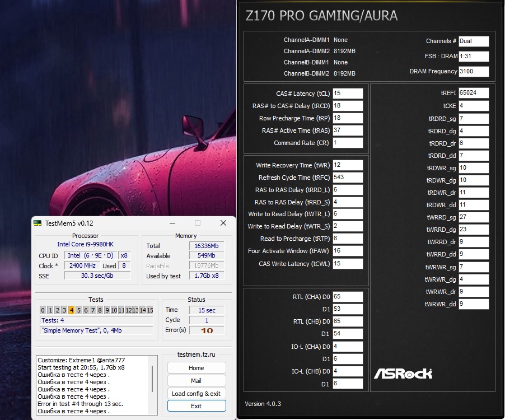Screen dimensions: 505x420
Task: Click the Write Recovery Time (tWR) field
Action: tap(348, 165)
